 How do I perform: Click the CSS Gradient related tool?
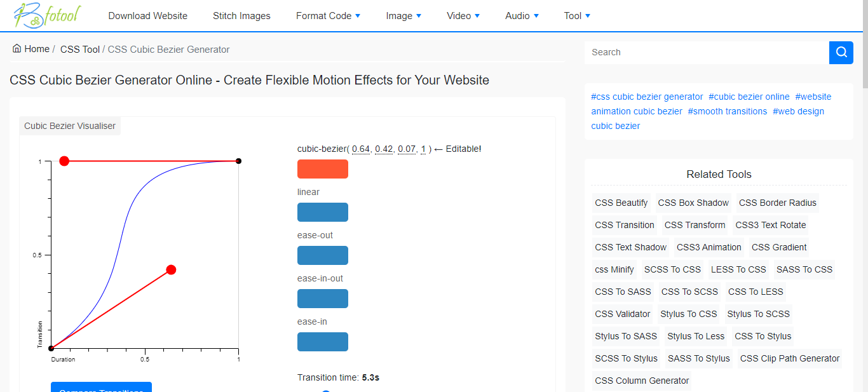[x=779, y=247]
